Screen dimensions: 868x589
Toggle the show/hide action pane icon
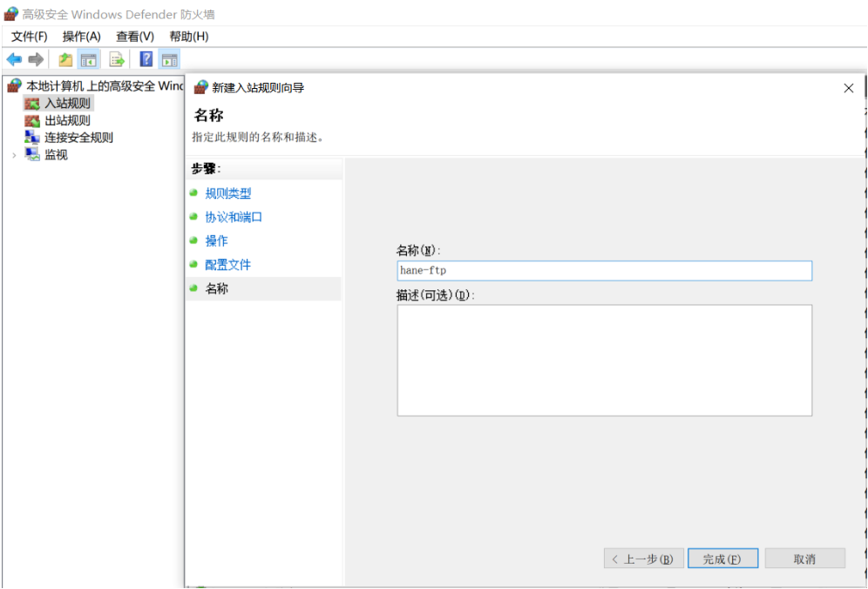[x=169, y=59]
